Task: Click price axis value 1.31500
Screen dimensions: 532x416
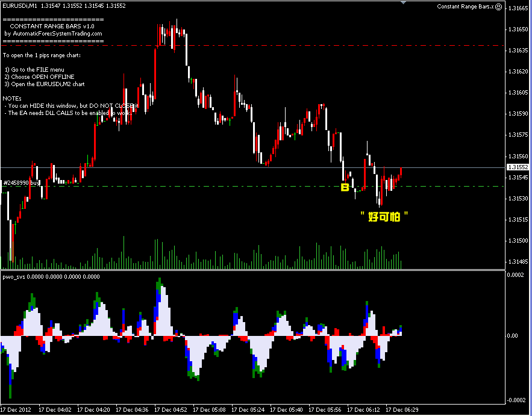Action: 518,241
